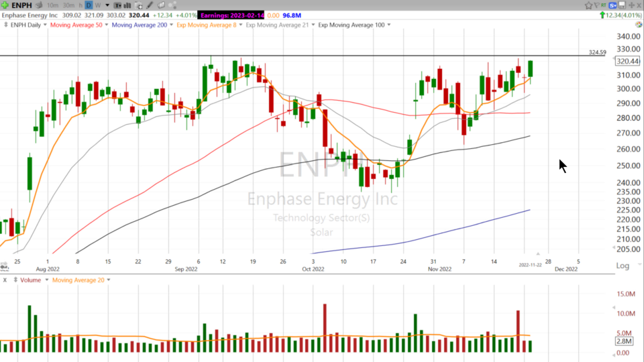The width and height of the screenshot is (644, 362).
Task: Click the Moving Average 200 label
Action: (x=140, y=25)
